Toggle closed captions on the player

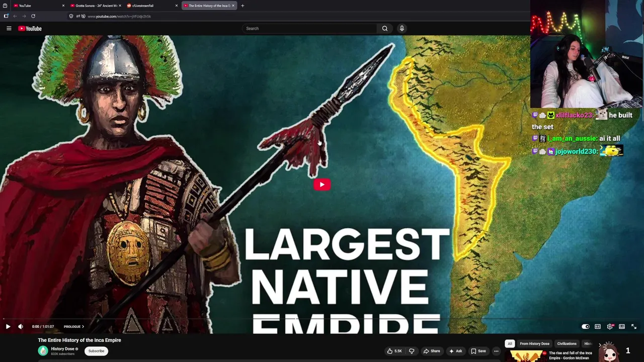point(598,327)
